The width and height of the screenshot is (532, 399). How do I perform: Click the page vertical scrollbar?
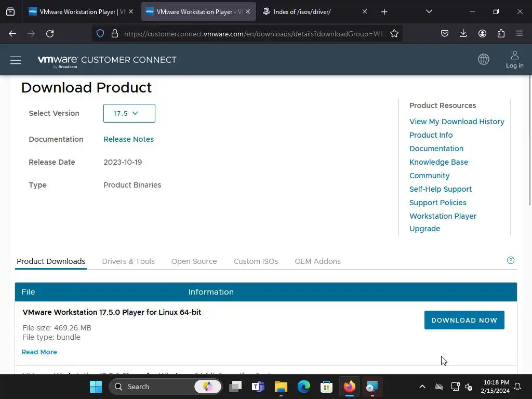530,140
